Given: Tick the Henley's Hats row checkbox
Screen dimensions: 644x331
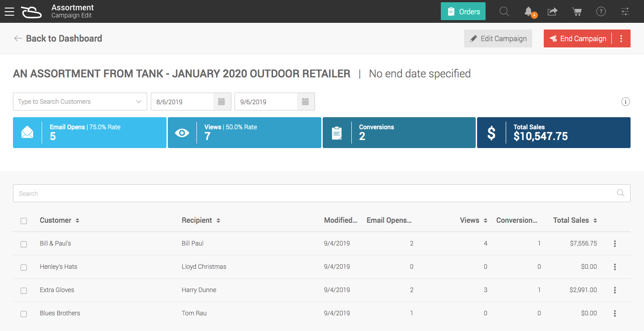Looking at the screenshot, I should pyautogui.click(x=24, y=267).
